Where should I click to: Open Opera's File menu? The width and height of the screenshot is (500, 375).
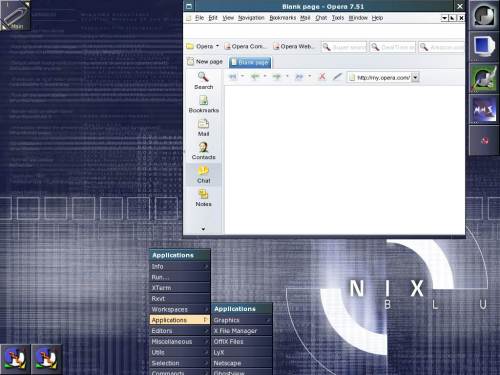pyautogui.click(x=199, y=18)
